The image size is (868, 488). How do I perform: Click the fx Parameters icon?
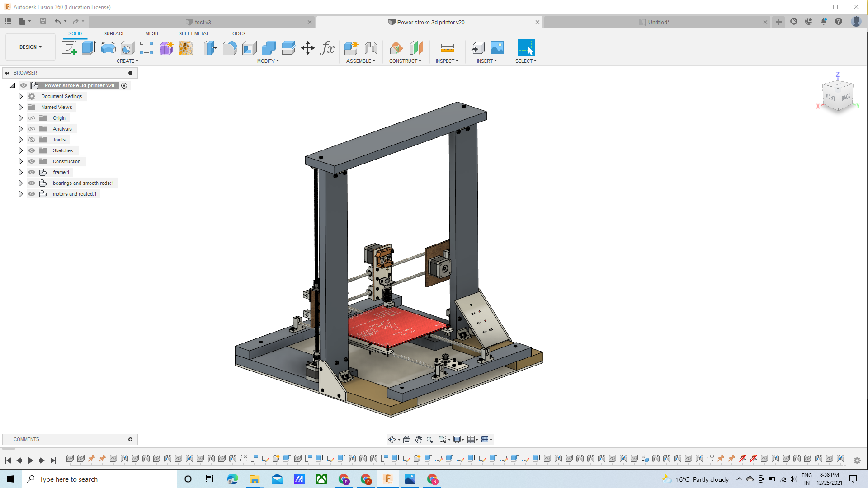click(x=327, y=47)
